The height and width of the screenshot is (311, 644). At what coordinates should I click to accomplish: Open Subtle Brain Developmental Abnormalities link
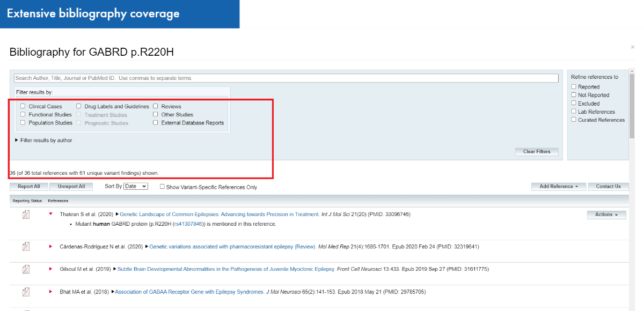[226, 269]
